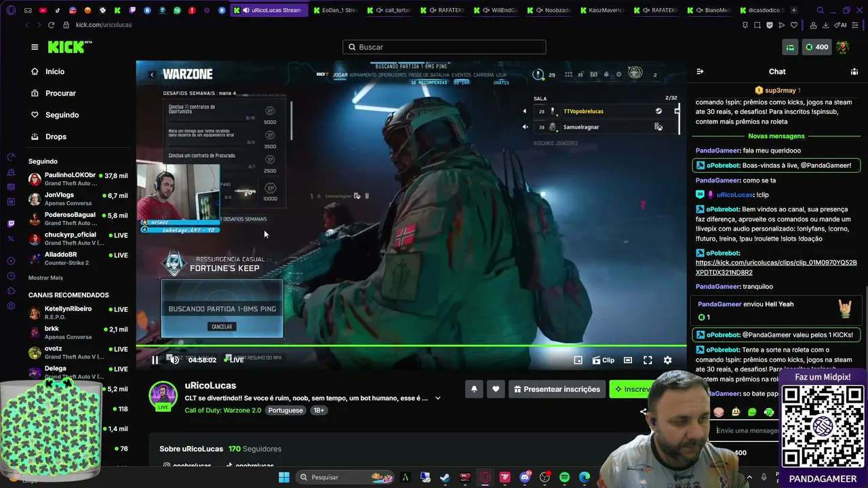Open the clip link posted by oPobrebot
The image size is (868, 488).
(776, 267)
